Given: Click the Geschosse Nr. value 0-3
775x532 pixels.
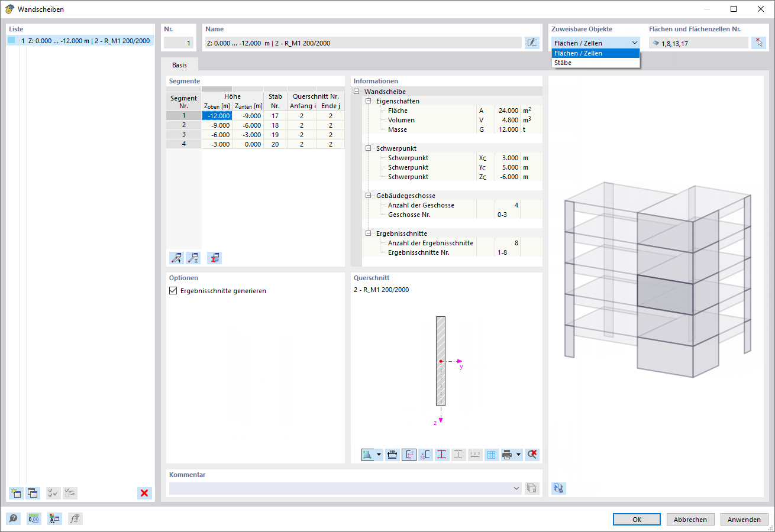Looking at the screenshot, I should [x=502, y=215].
